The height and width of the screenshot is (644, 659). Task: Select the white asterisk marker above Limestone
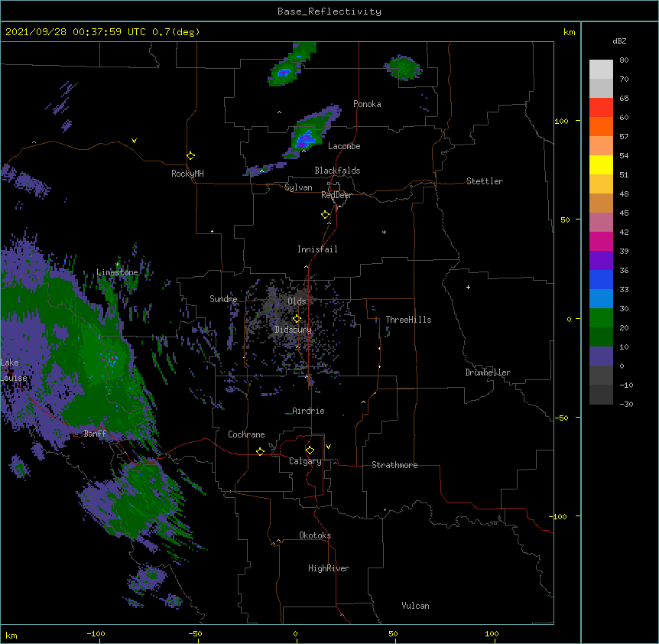(117, 265)
